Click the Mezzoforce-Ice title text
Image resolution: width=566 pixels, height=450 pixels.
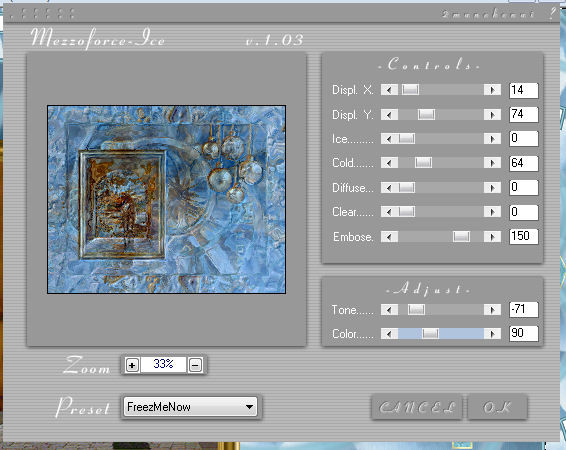coord(97,38)
